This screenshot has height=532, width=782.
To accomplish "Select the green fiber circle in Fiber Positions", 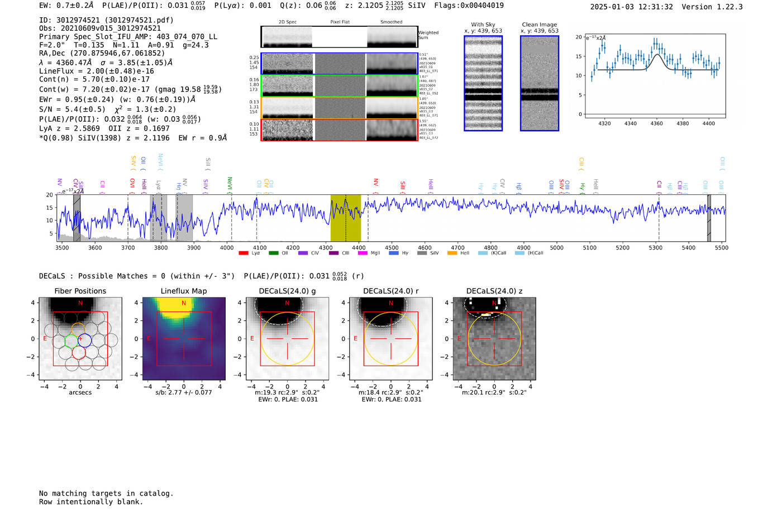I will (71, 341).
